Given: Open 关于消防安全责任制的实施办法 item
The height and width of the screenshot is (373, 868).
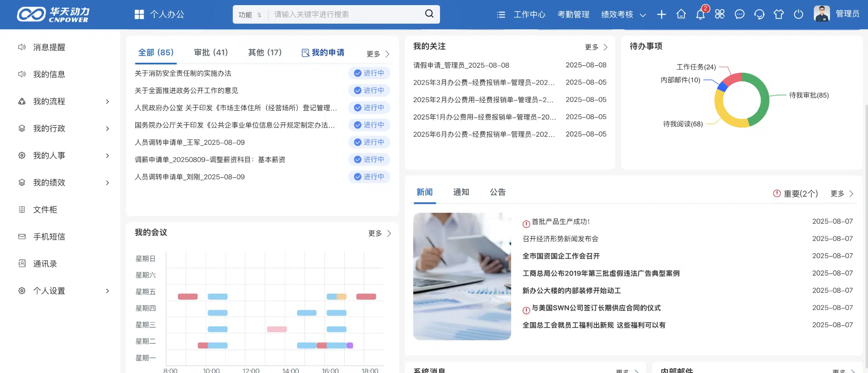Looking at the screenshot, I should click(x=183, y=73).
